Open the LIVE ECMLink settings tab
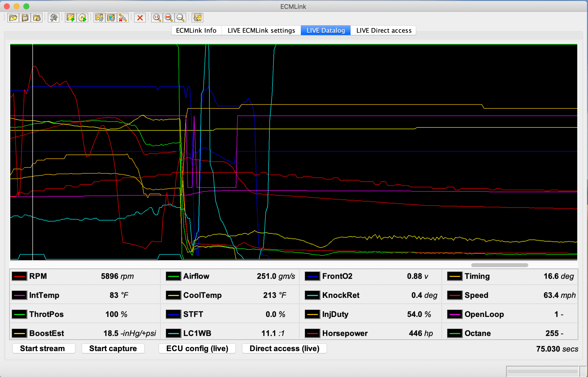 click(x=261, y=30)
